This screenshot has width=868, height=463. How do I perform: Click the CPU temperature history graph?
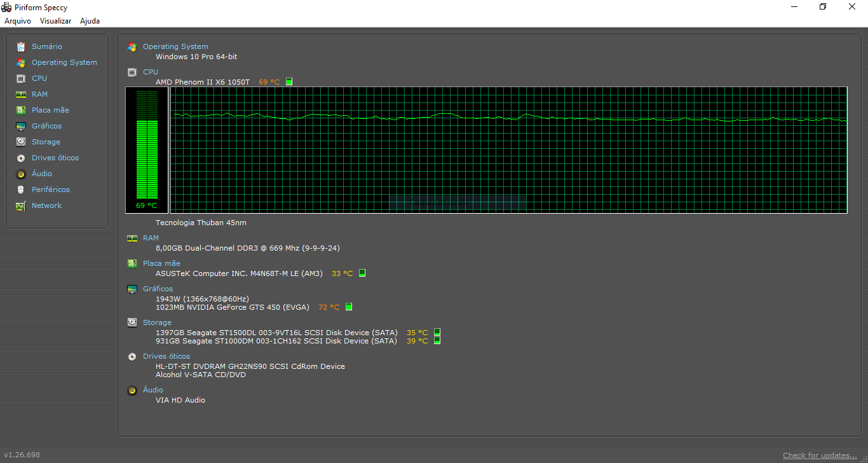[509, 150]
